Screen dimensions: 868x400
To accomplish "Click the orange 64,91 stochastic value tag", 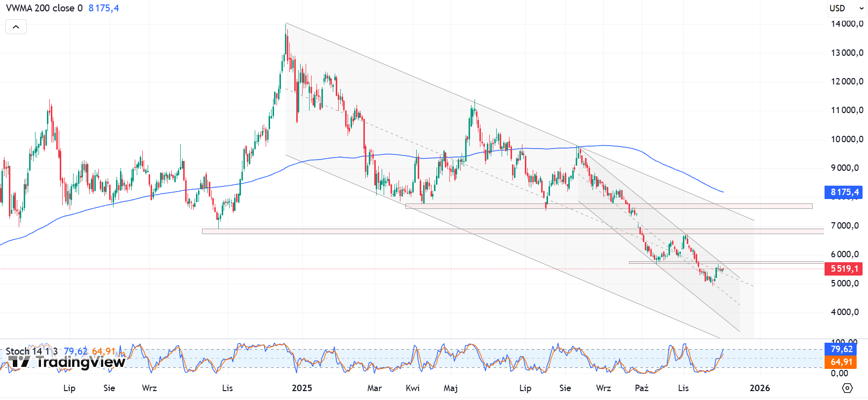I will tap(841, 362).
